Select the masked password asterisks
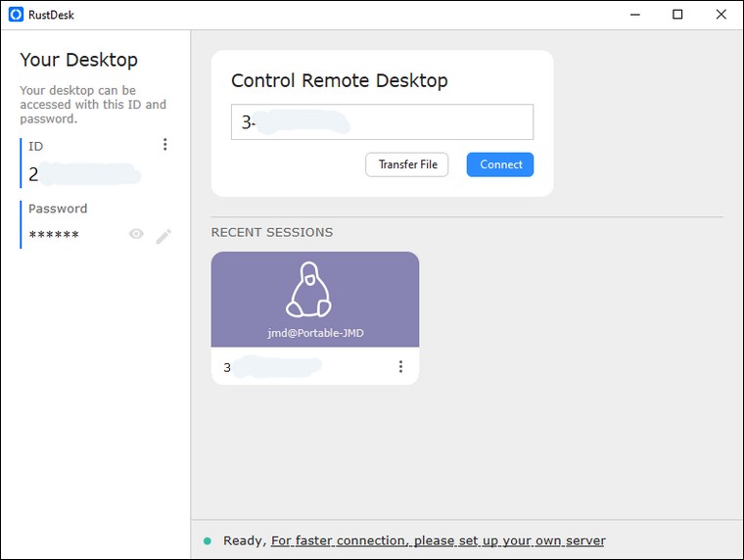The image size is (744, 560). (x=54, y=234)
